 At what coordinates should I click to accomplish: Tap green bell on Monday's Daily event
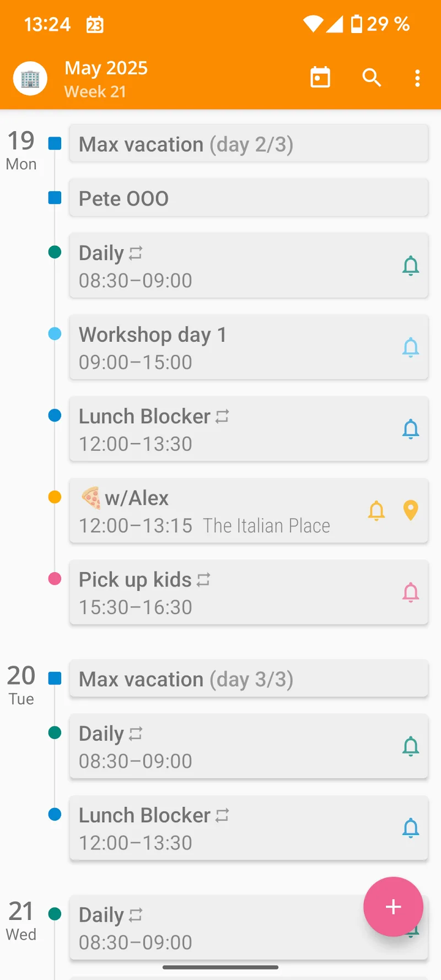point(411,266)
